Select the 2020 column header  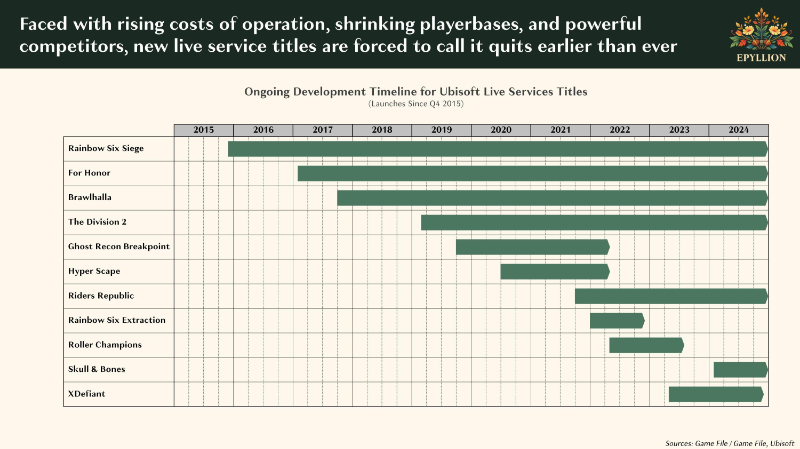501,130
